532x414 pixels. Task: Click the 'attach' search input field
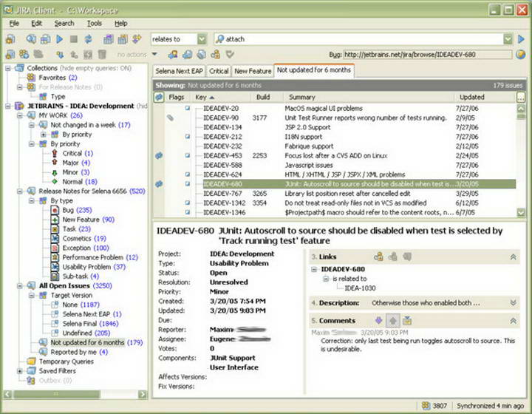coord(358,39)
